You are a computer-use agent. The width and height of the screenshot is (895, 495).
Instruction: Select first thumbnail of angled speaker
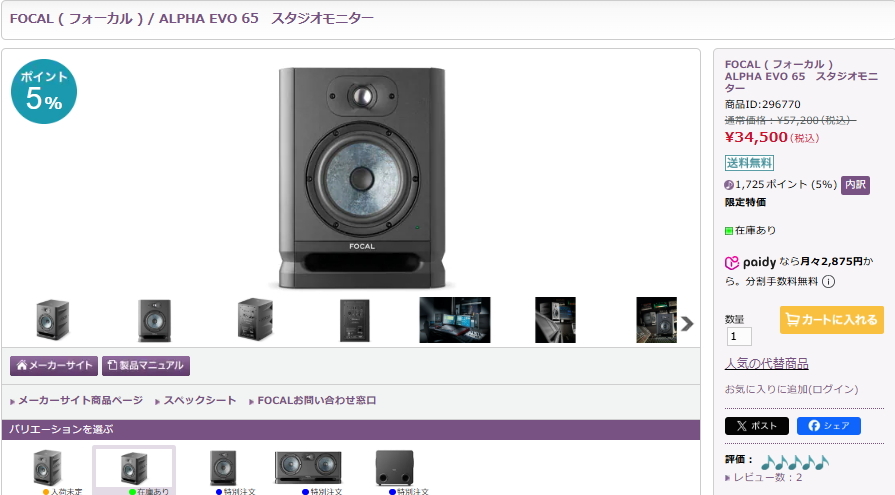(53, 320)
